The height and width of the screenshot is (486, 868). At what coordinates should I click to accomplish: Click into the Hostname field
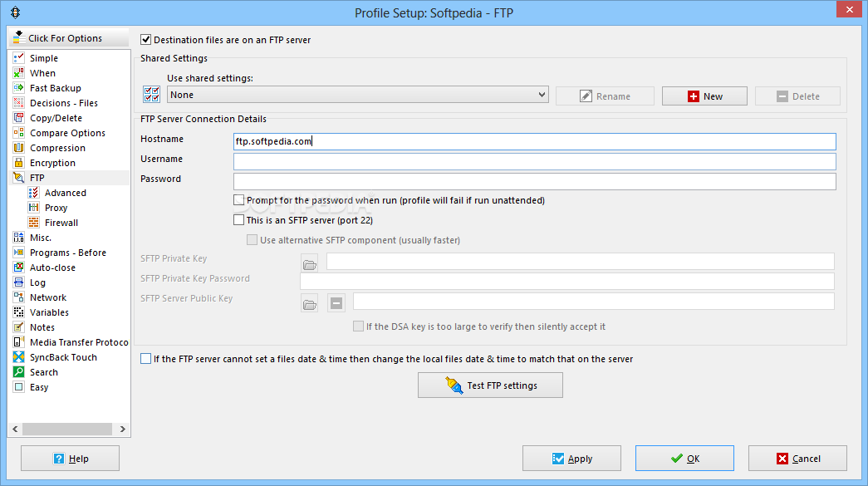(x=535, y=141)
